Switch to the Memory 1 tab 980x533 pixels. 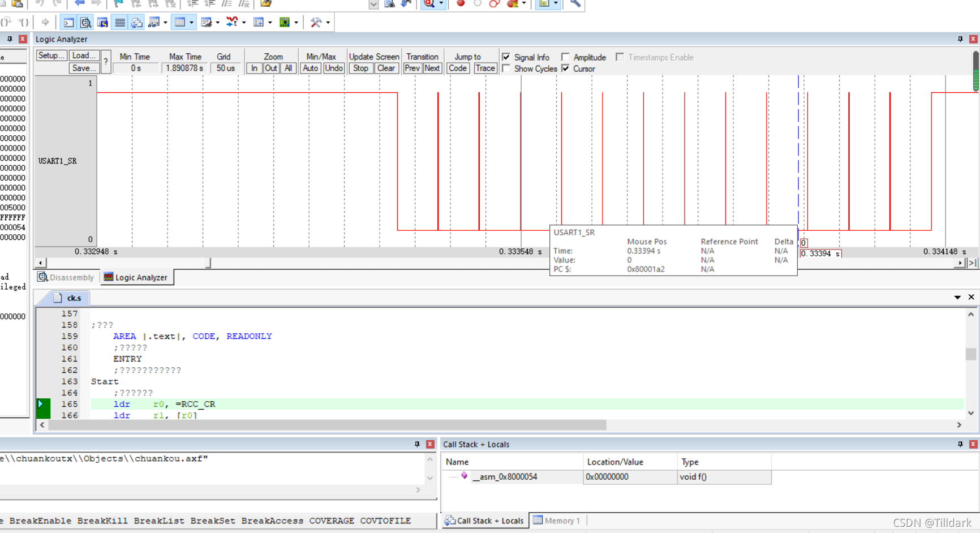557,521
